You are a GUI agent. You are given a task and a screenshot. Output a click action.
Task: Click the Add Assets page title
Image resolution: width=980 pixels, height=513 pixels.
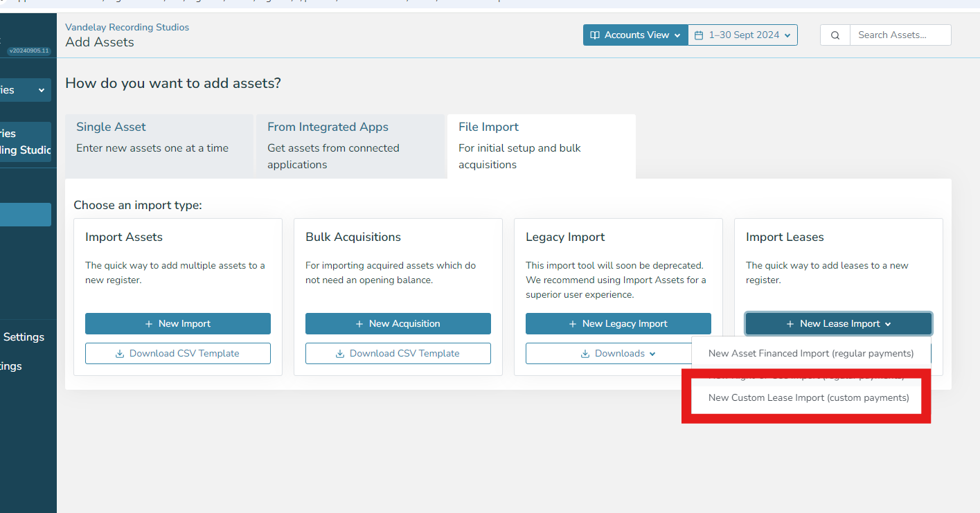pos(100,42)
